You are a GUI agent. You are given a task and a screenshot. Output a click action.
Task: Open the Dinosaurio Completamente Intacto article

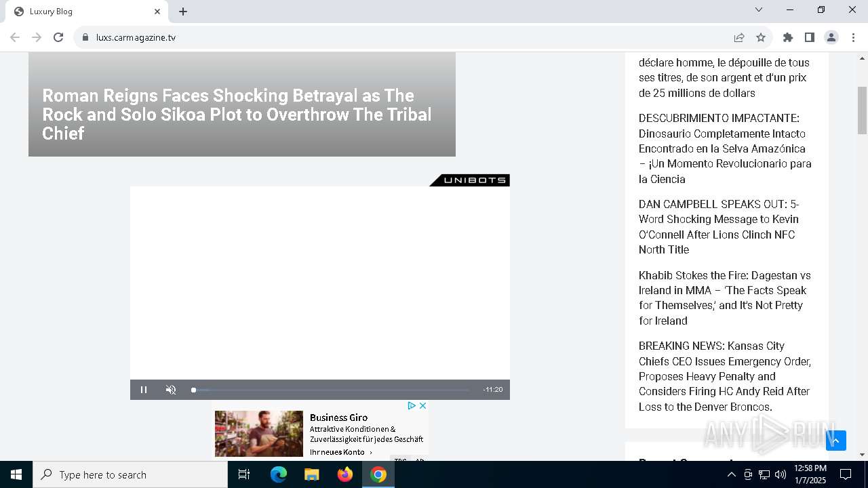(725, 148)
